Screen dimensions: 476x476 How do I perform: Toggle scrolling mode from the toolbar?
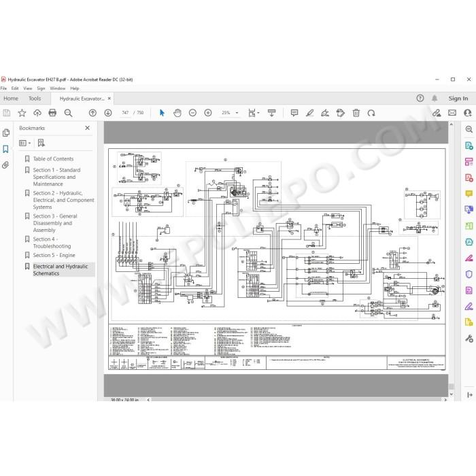272,113
